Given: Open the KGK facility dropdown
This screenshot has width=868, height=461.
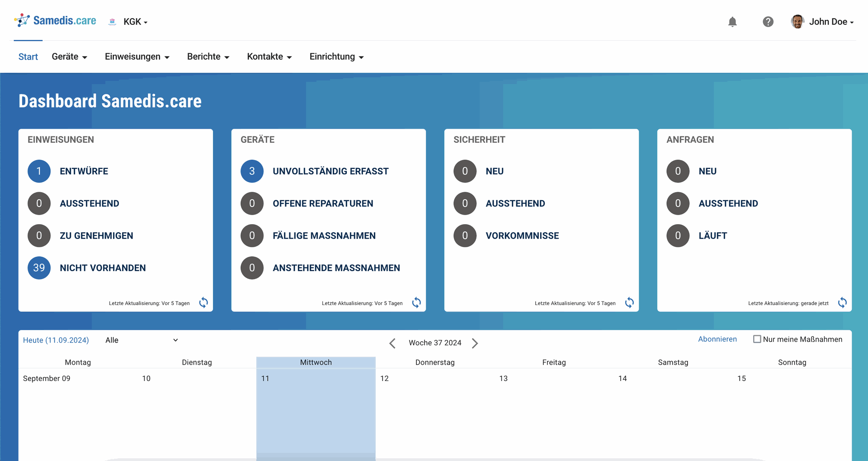Looking at the screenshot, I should [136, 22].
